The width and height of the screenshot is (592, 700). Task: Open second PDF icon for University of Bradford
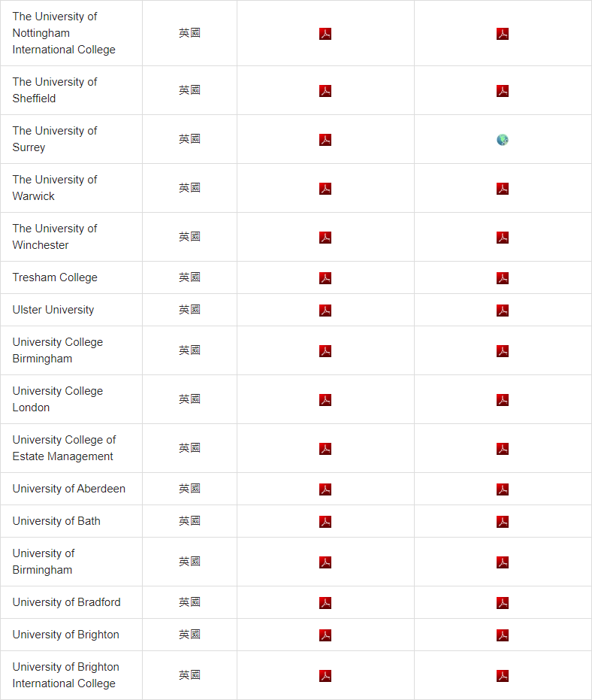point(503,603)
